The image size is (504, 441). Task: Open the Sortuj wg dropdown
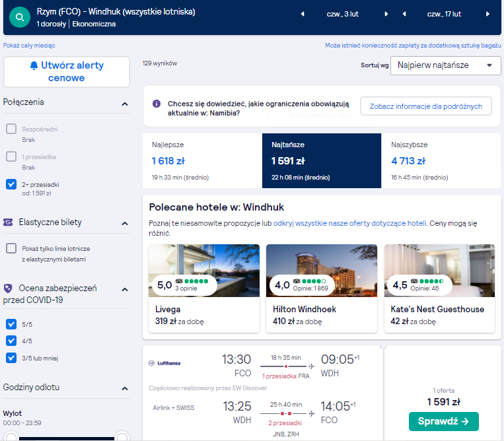pos(445,65)
